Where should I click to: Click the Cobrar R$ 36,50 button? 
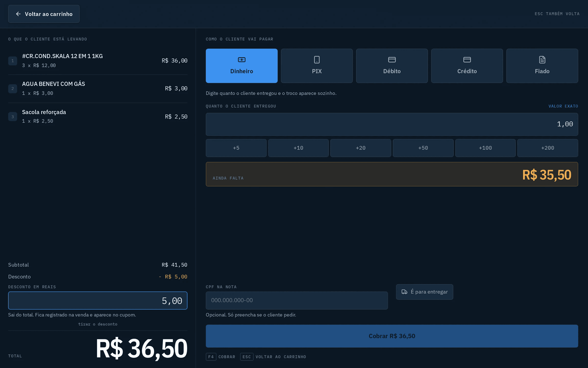tap(392, 336)
